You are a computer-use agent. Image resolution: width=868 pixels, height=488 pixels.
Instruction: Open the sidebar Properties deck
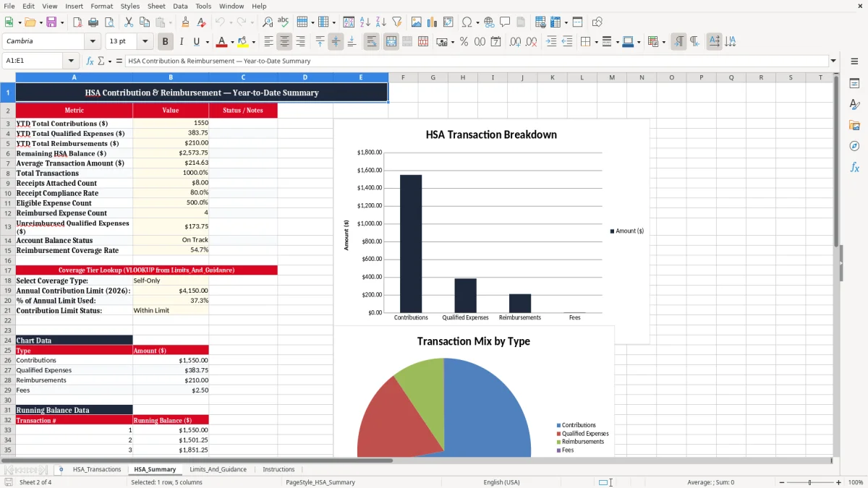pos(854,84)
